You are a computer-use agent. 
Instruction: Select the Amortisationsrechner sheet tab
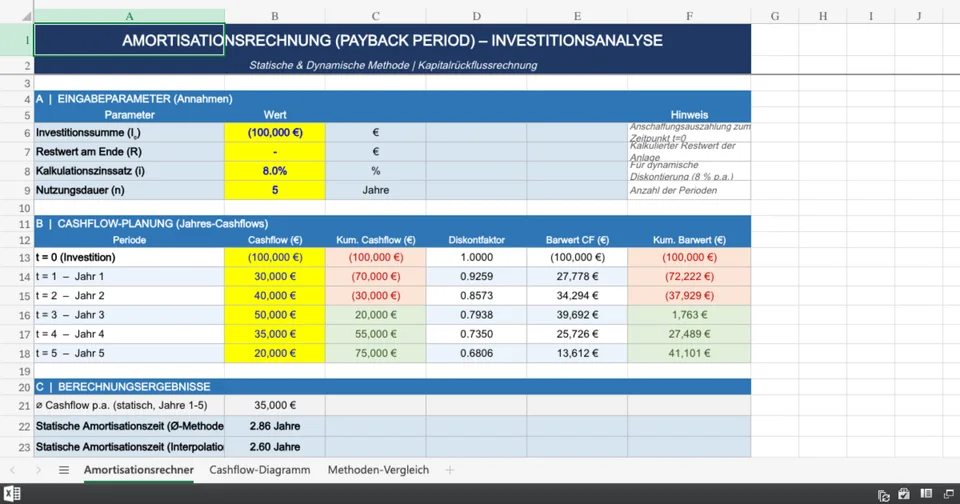(138, 470)
